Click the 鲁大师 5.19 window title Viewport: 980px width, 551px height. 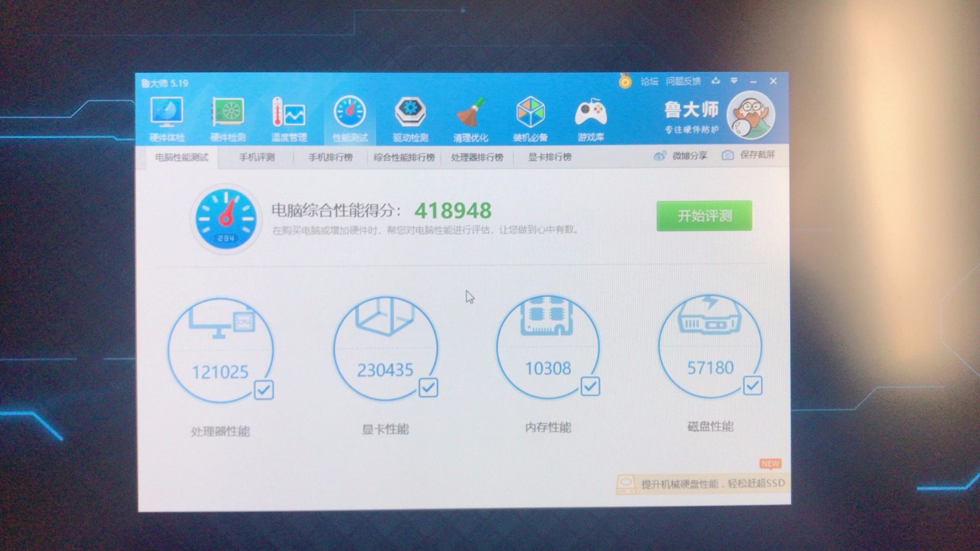pos(164,83)
